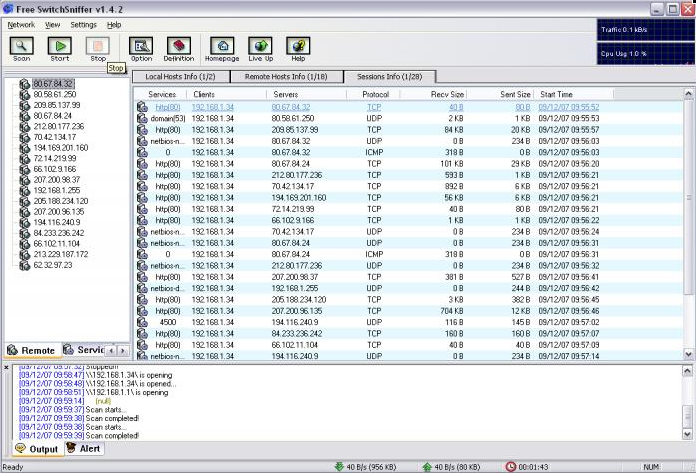Viewport: 696px width, 473px height.
Task: Select host 213.229.187.172 in tree
Action: pos(61,254)
